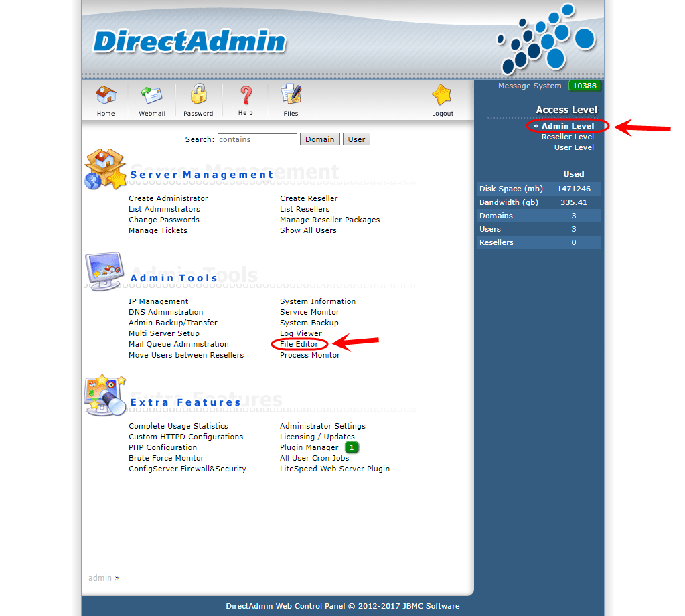Image resolution: width=685 pixels, height=616 pixels.
Task: View All User Cron Jobs
Action: 315,458
